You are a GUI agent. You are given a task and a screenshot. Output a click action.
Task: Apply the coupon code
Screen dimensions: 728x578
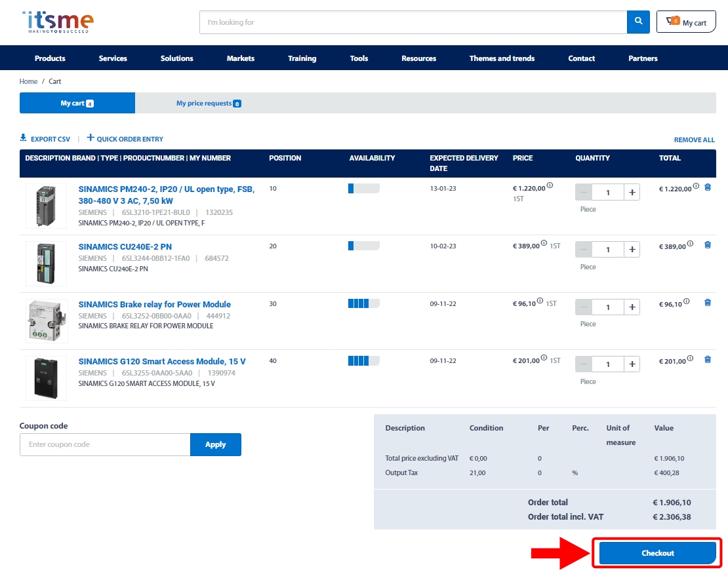(215, 444)
